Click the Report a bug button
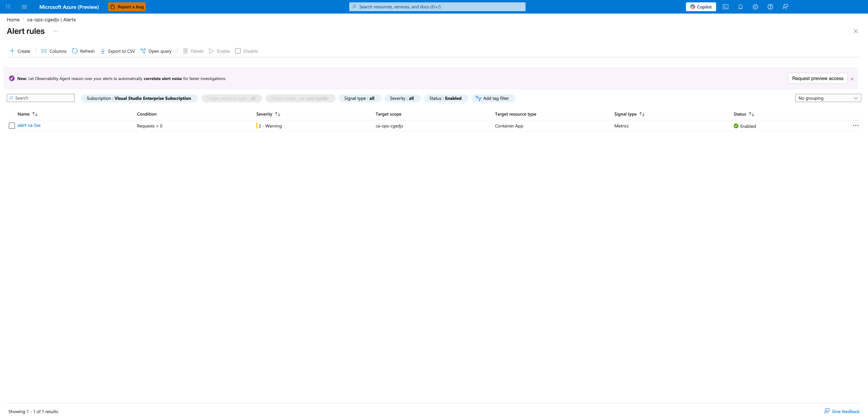This screenshot has height=419, width=868. (127, 7)
